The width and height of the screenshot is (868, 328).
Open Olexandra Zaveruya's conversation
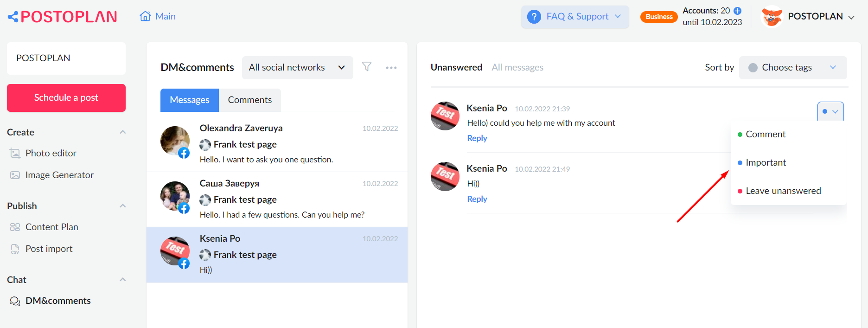point(277,145)
